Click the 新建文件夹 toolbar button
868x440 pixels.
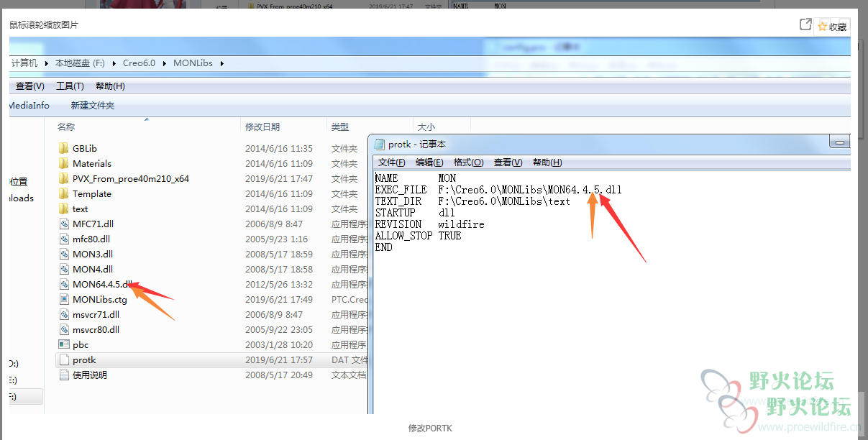pos(92,106)
